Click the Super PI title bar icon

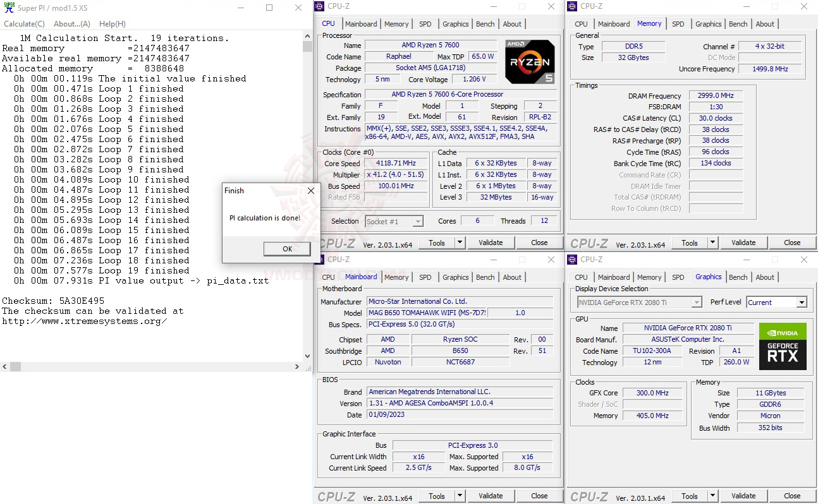(x=9, y=8)
